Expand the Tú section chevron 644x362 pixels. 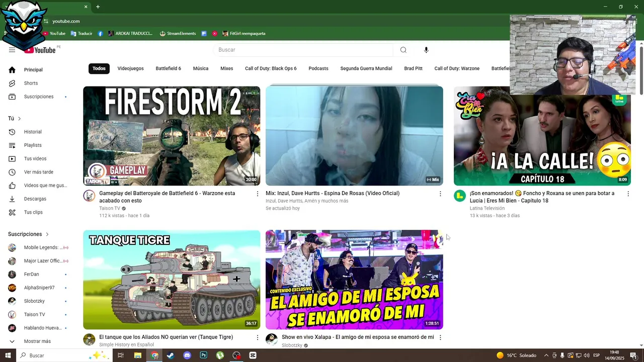pyautogui.click(x=19, y=119)
